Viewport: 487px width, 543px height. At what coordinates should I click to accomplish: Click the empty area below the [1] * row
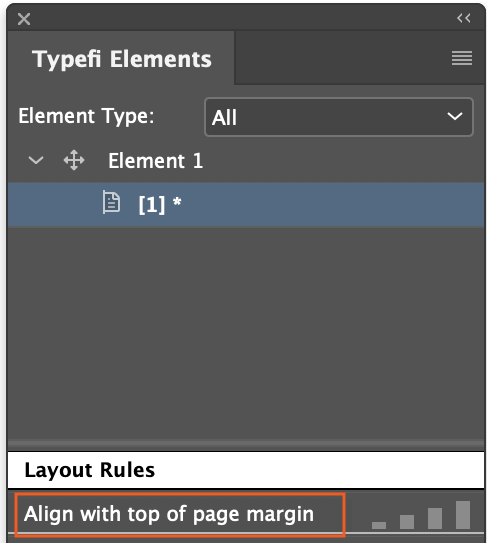pos(246,332)
